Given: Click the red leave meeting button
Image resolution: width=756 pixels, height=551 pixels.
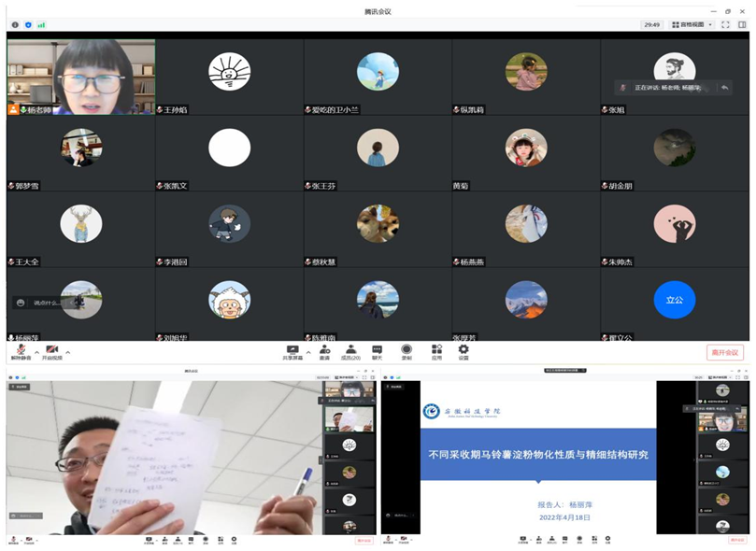Looking at the screenshot, I should click(x=724, y=352).
